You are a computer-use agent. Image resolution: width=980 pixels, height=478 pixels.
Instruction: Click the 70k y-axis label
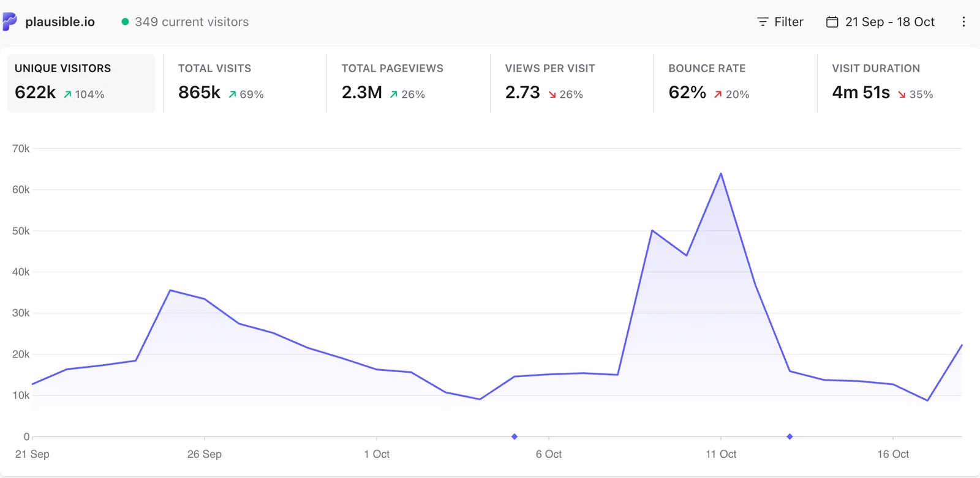(x=21, y=149)
